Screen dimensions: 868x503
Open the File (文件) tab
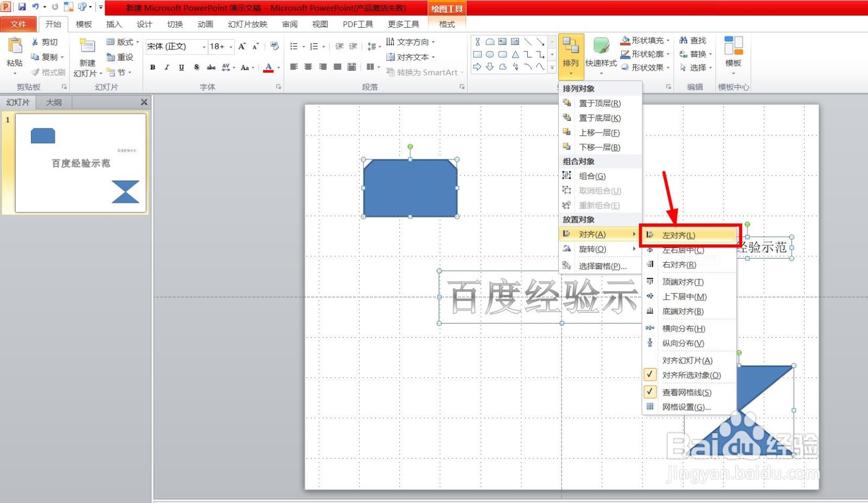[x=18, y=24]
